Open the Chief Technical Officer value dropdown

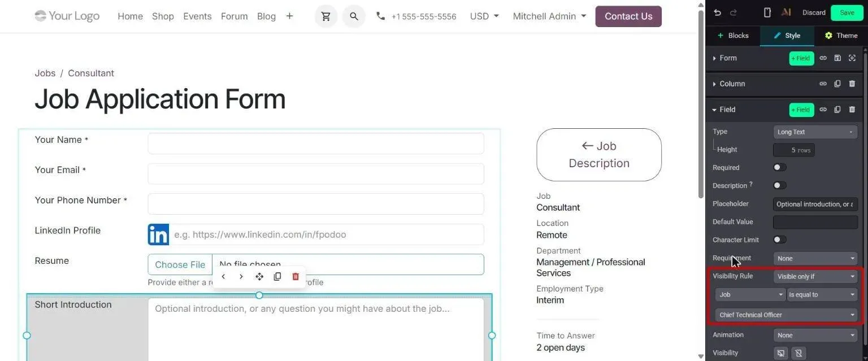coord(786,315)
